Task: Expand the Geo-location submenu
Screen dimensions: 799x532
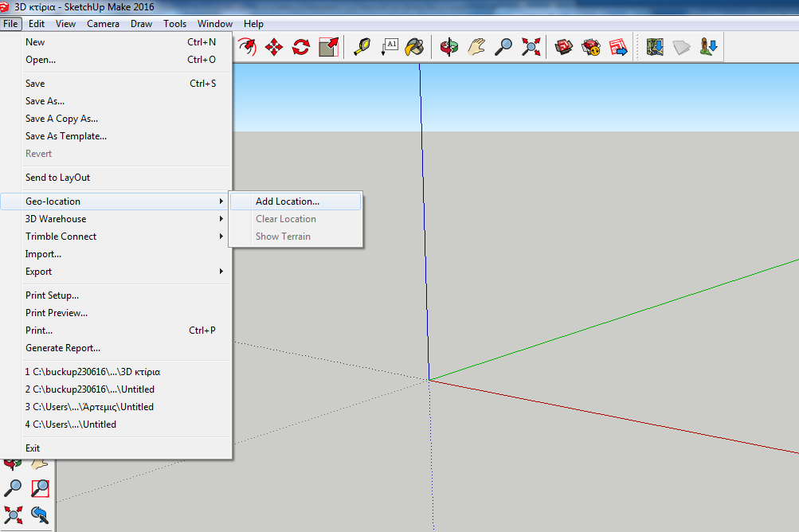Action: pos(116,201)
